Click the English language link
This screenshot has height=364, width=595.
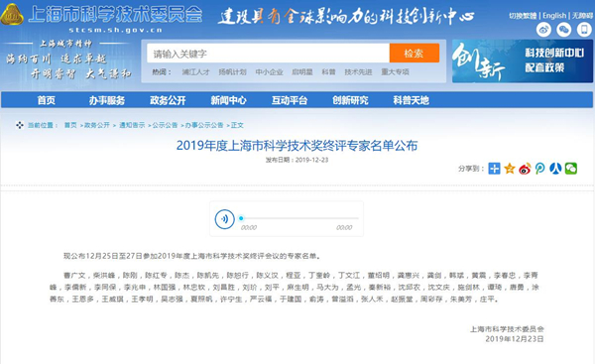point(554,16)
